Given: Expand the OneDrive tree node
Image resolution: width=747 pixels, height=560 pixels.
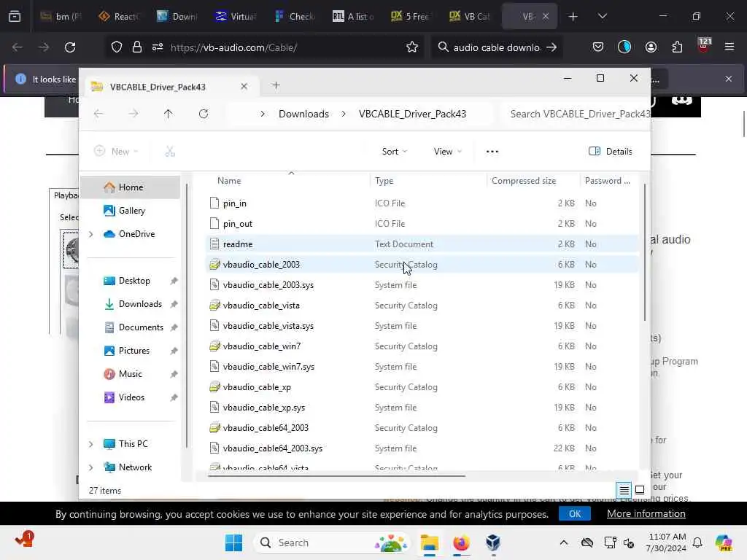Looking at the screenshot, I should click(x=91, y=234).
